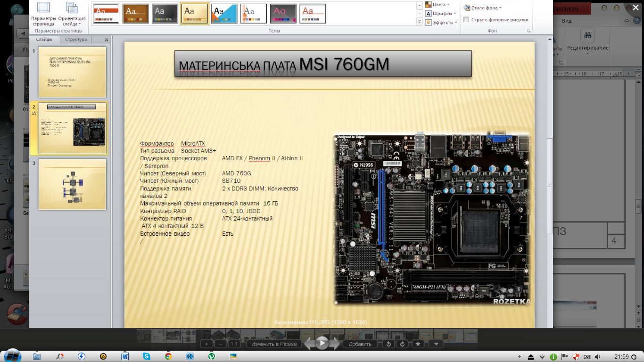Mark the photo with the star button

click(x=418, y=344)
